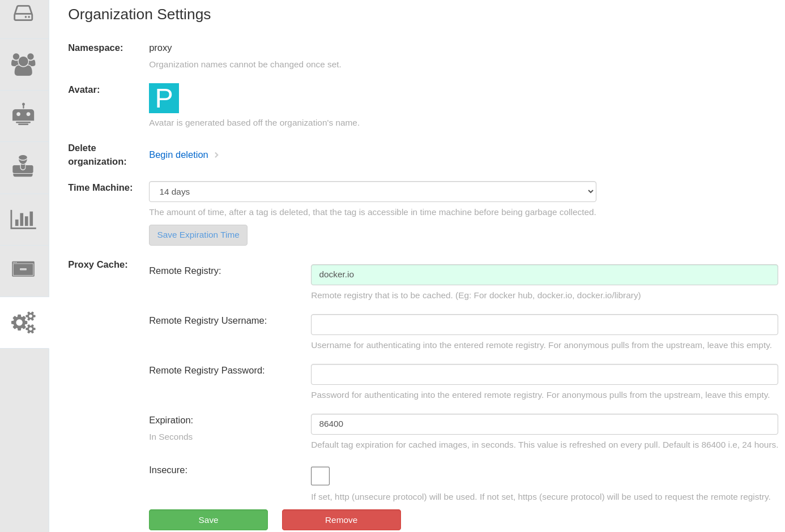Open the Teams and Membership sidebar icon
Image resolution: width=785 pixels, height=532 pixels.
pyautogui.click(x=23, y=64)
